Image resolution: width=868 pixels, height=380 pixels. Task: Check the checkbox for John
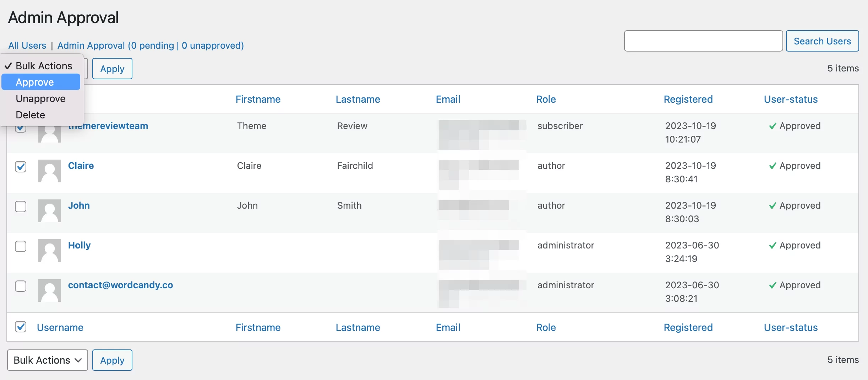(x=21, y=206)
